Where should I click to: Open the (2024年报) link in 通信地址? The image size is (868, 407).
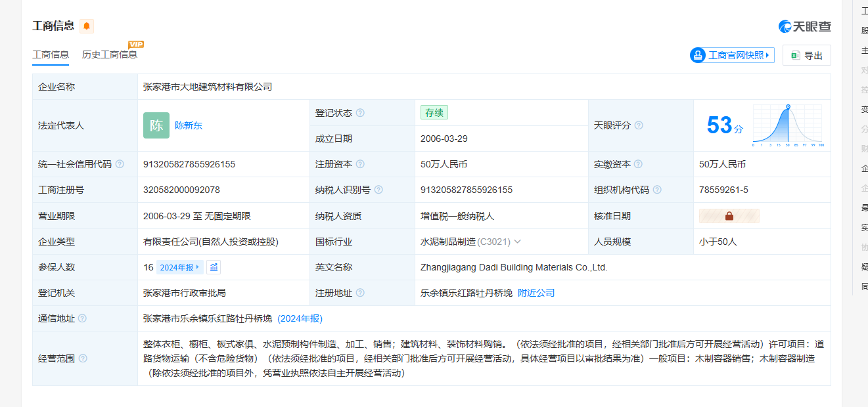pos(300,318)
